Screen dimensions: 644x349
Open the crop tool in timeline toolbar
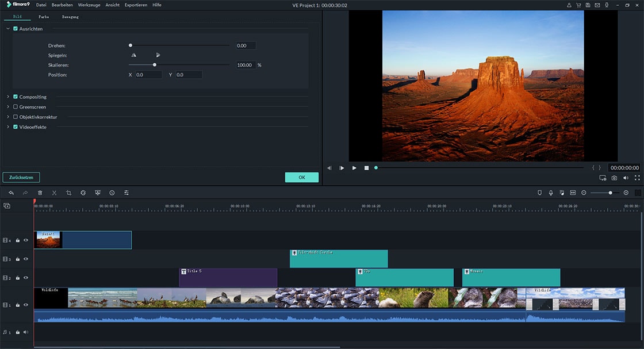pyautogui.click(x=68, y=193)
